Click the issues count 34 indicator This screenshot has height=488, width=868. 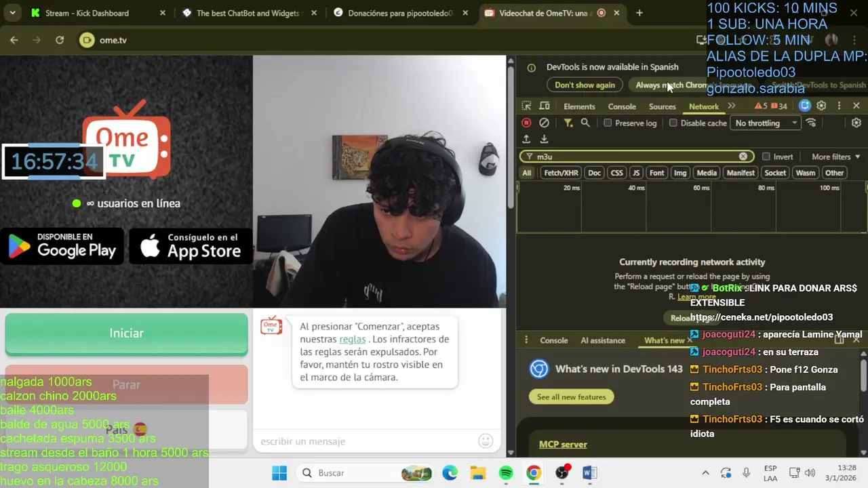[779, 106]
